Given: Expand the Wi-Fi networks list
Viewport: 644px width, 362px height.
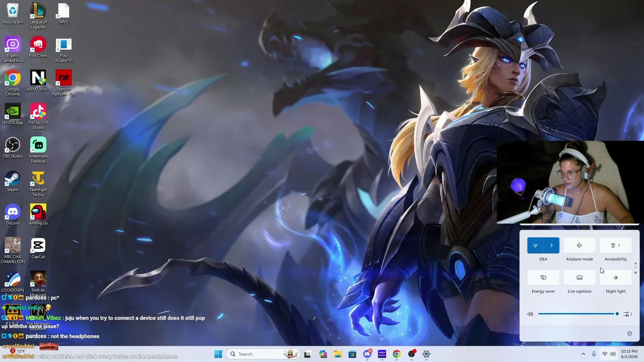Looking at the screenshot, I should point(551,245).
